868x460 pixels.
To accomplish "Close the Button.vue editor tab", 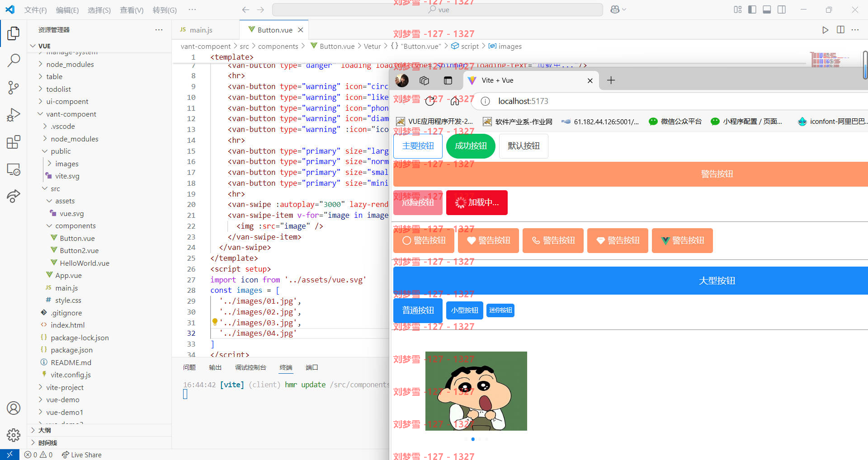I will coord(300,30).
